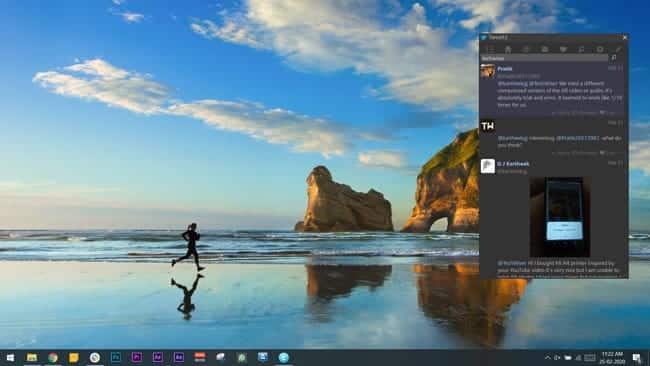Open Pratik's profile picture

pyautogui.click(x=488, y=71)
